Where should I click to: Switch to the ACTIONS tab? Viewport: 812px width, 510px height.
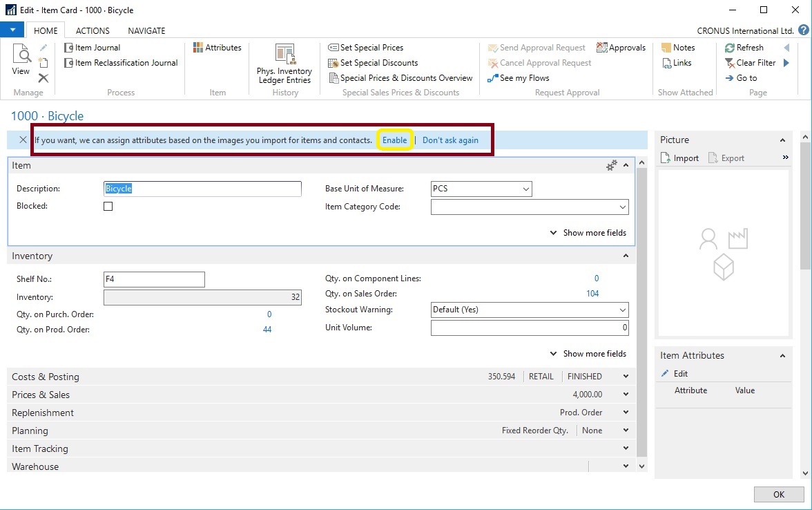point(93,30)
